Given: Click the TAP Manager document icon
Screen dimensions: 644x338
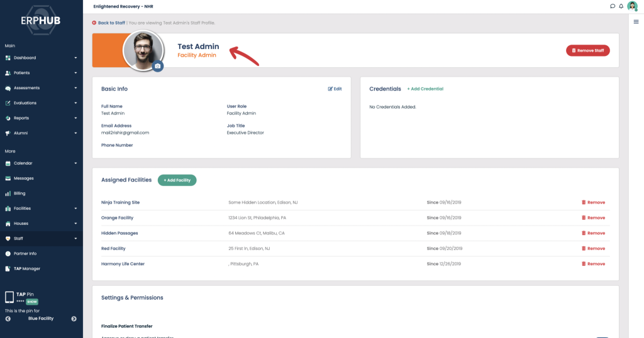Looking at the screenshot, I should [8, 269].
